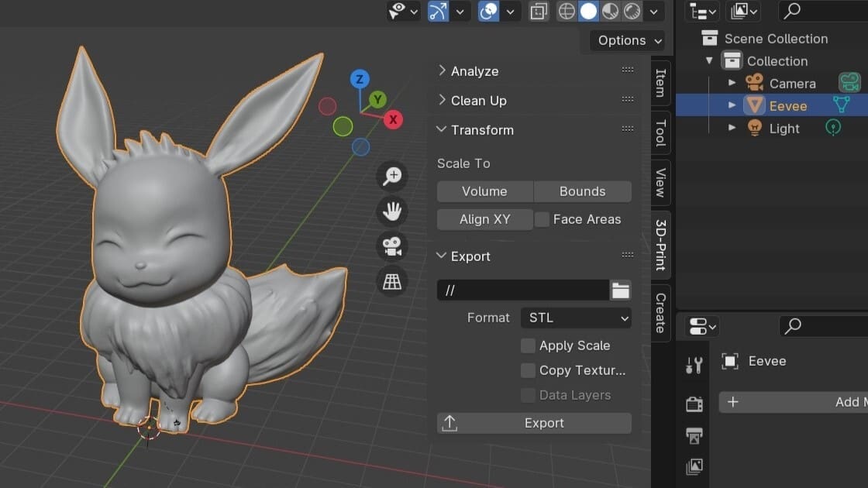Open the STL format dropdown

pyautogui.click(x=577, y=318)
